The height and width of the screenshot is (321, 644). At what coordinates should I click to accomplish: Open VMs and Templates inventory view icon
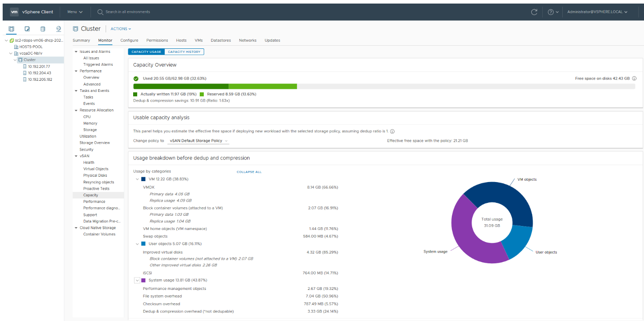tap(27, 29)
